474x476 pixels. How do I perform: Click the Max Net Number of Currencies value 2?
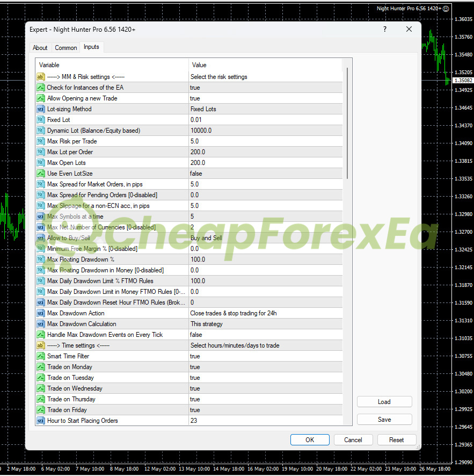click(265, 227)
